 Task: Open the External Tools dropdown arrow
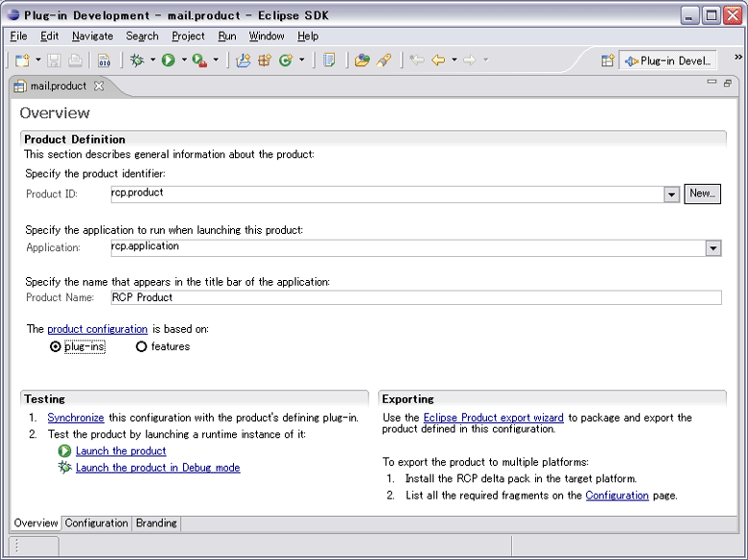(x=216, y=60)
